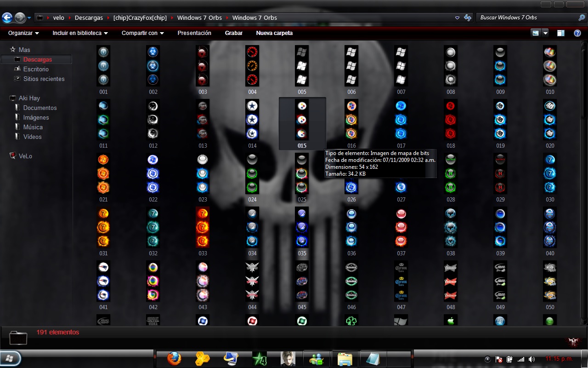Viewport: 588px width, 368px height.
Task: Open Documentos library
Action: [40, 108]
